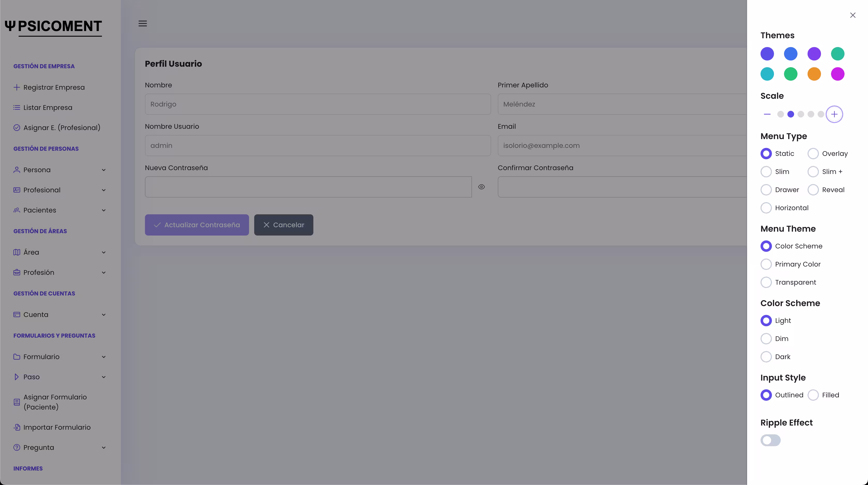Toggle the Ripple Effect switch
This screenshot has width=868, height=485.
click(x=770, y=441)
